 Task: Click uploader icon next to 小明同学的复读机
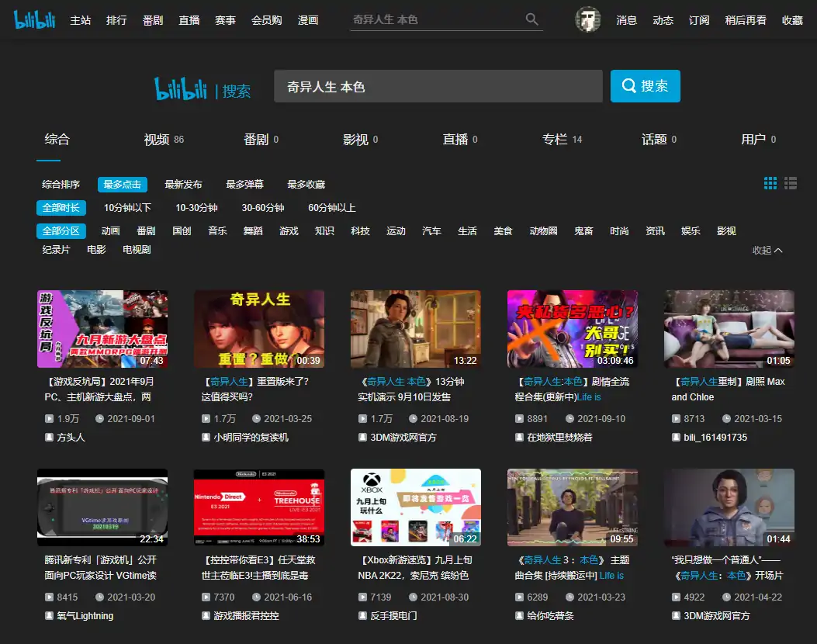[206, 437]
